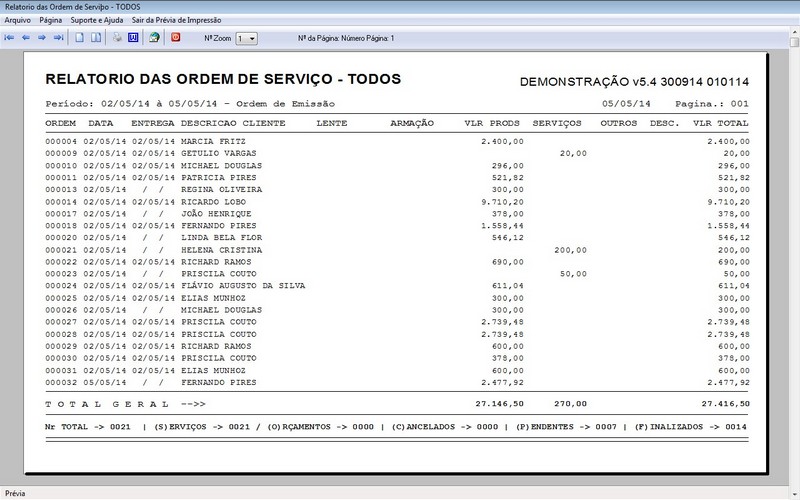Click client name REGINA OLIVEIRA
800x500 pixels.
tap(221, 189)
